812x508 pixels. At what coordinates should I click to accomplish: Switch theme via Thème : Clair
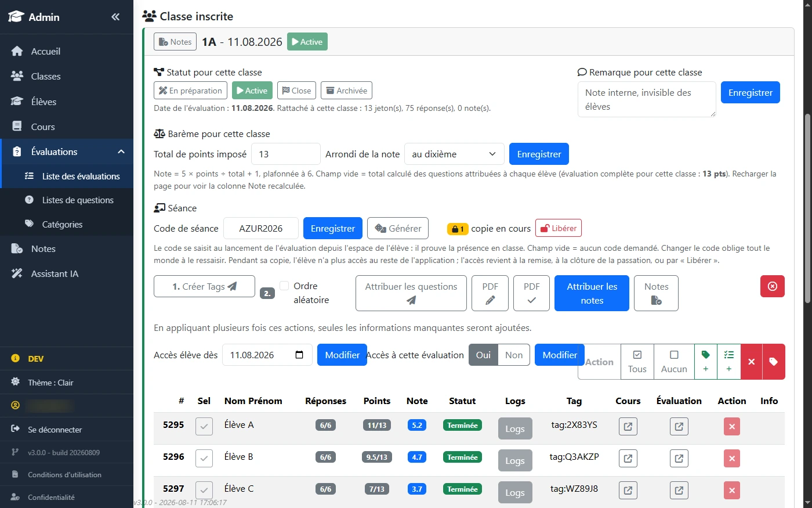(x=67, y=383)
